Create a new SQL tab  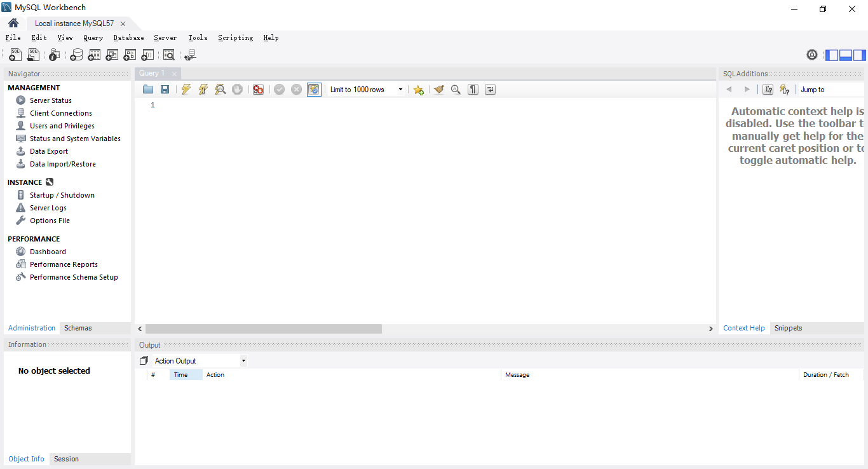(x=15, y=55)
